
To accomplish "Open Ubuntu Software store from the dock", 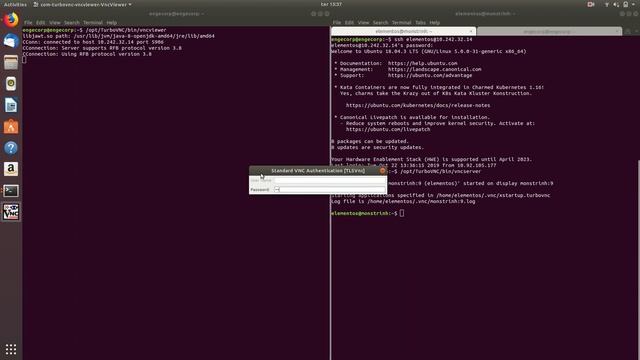I will click(11, 127).
